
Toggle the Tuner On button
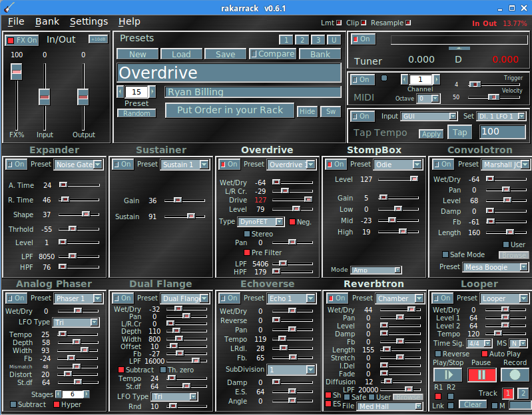[363, 39]
